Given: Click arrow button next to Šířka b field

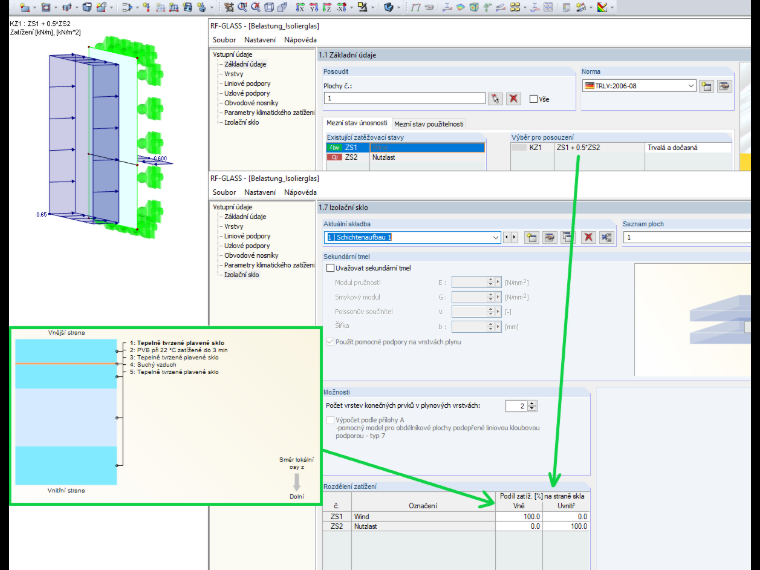Looking at the screenshot, I should click(498, 327).
